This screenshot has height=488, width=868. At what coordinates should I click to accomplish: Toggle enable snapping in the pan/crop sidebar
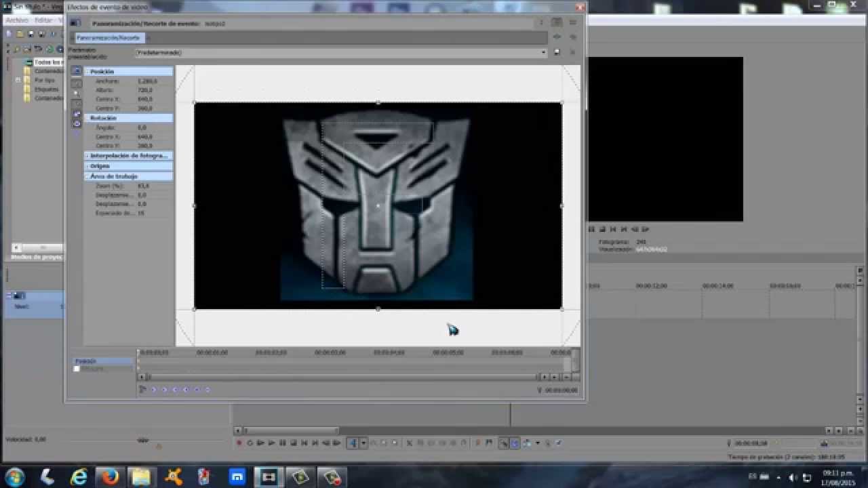point(77,104)
